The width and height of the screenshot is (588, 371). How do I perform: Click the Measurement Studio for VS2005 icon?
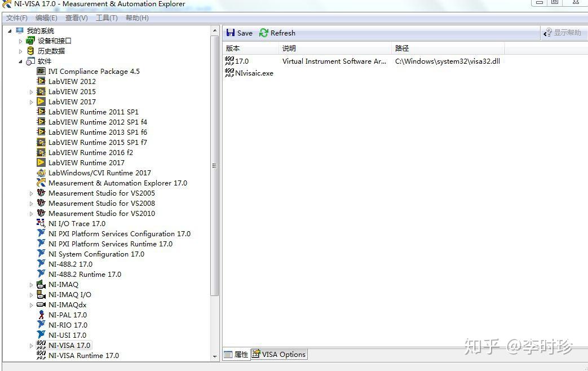point(41,193)
